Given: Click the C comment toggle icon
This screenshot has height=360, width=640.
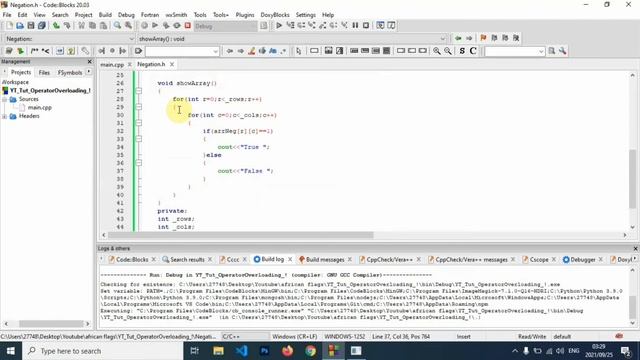Looking at the screenshot, I should pos(473,51).
